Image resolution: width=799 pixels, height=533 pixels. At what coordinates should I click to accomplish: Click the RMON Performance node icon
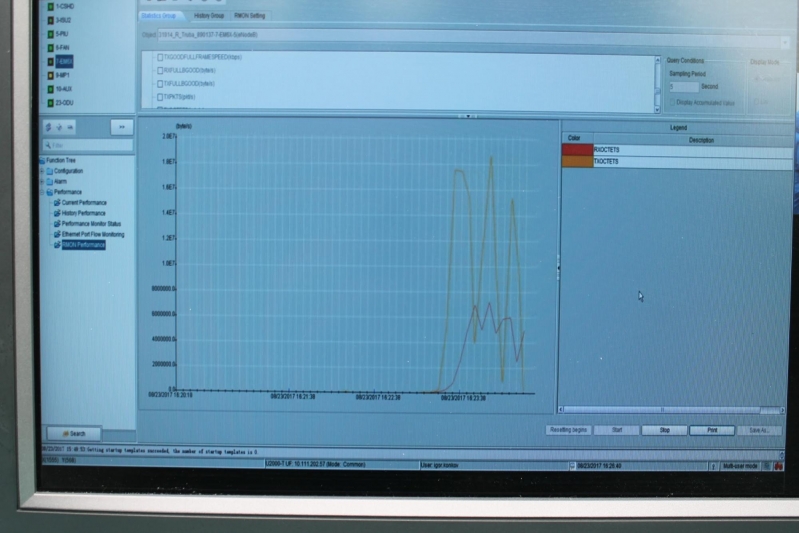point(57,245)
